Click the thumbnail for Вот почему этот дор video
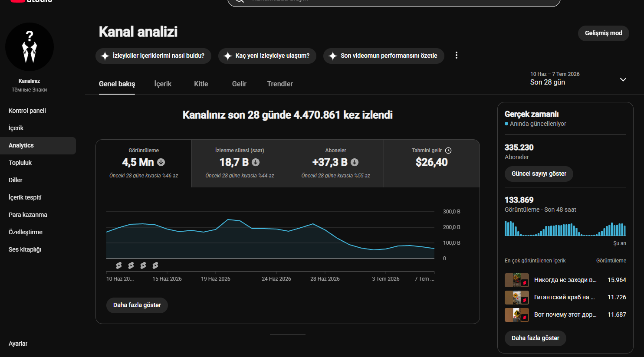The width and height of the screenshot is (644, 357). click(x=517, y=315)
